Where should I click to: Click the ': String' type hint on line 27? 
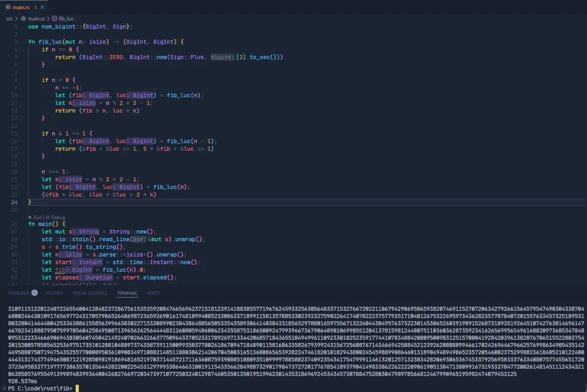pos(86,232)
